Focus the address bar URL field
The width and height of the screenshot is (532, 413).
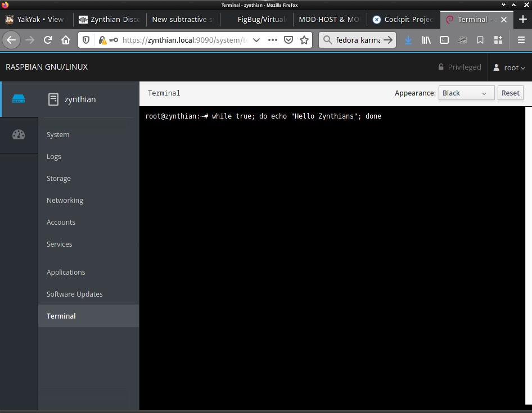[185, 40]
